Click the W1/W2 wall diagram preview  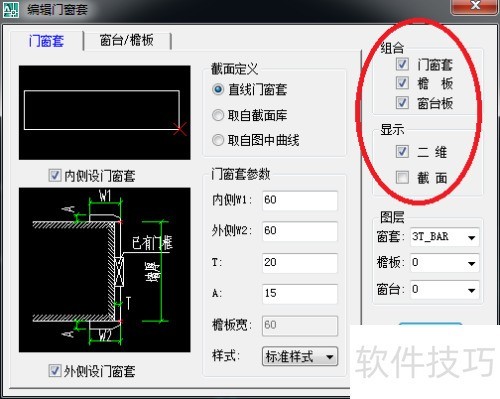[x=105, y=270]
